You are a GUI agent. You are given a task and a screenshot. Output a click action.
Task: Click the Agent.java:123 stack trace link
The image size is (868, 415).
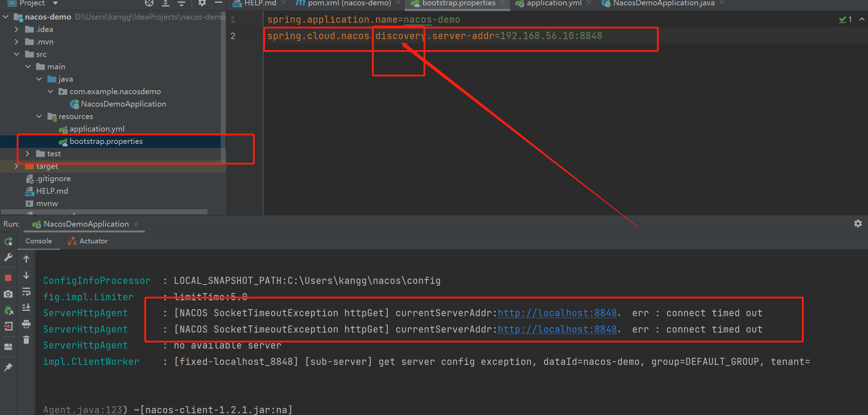[82, 410]
